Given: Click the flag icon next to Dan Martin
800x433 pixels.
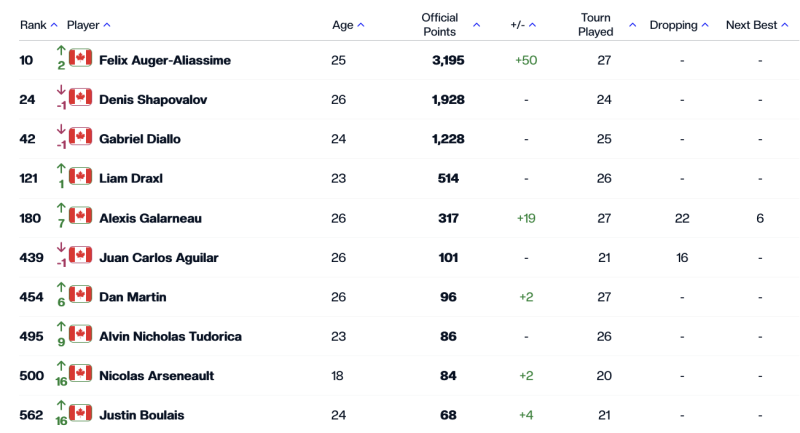Looking at the screenshot, I should coord(81,295).
